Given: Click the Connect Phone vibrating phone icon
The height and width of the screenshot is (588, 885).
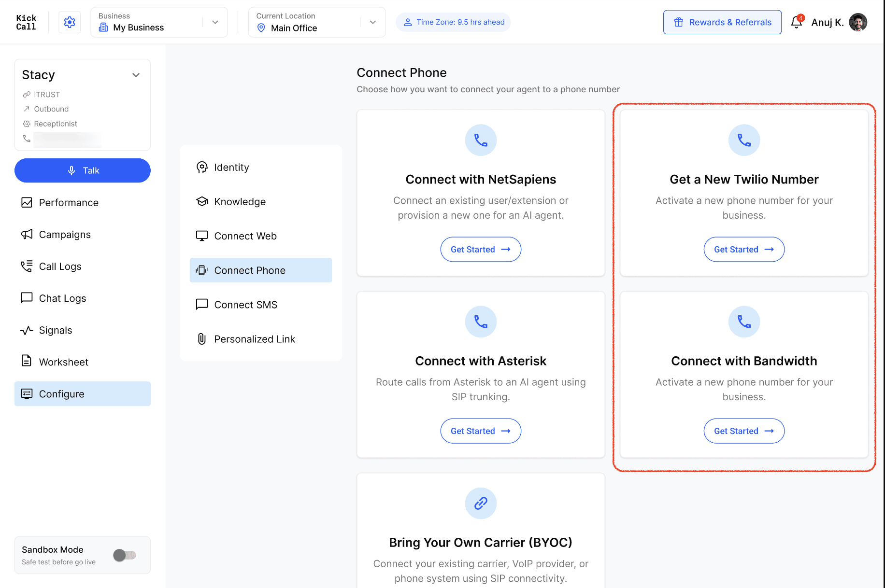Looking at the screenshot, I should 202,270.
